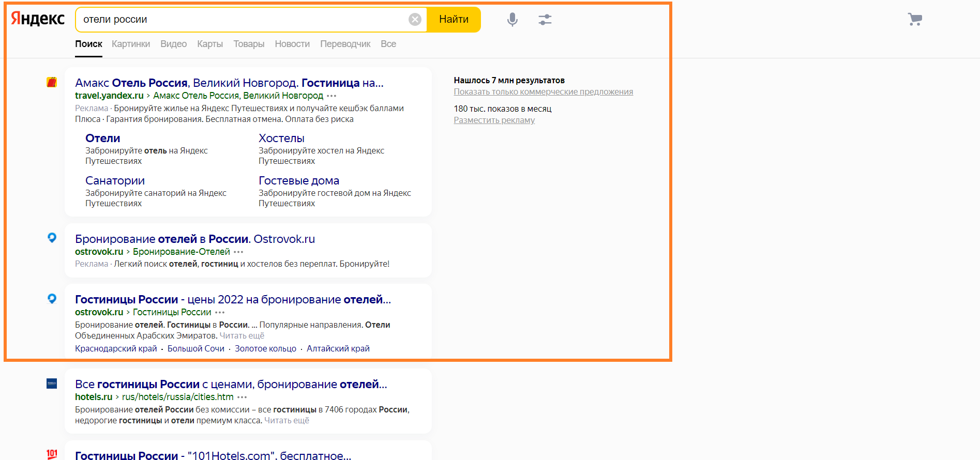980x460 pixels.
Task: Open the Золотое кольцо link
Action: 265,348
